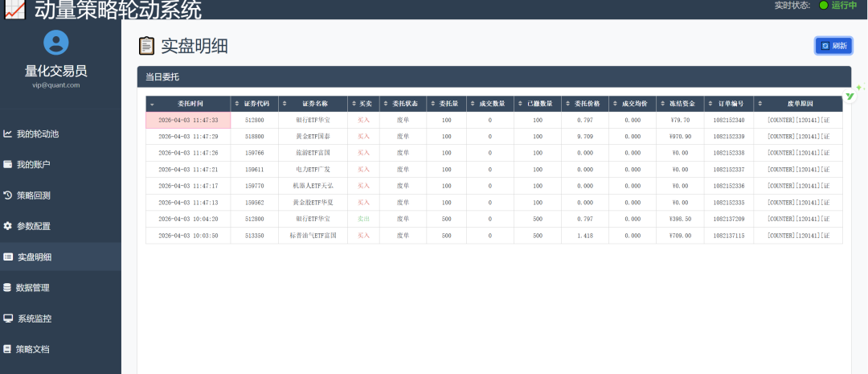The image size is (868, 374).
Task: Click the 当日委托 panel header
Action: (x=493, y=76)
